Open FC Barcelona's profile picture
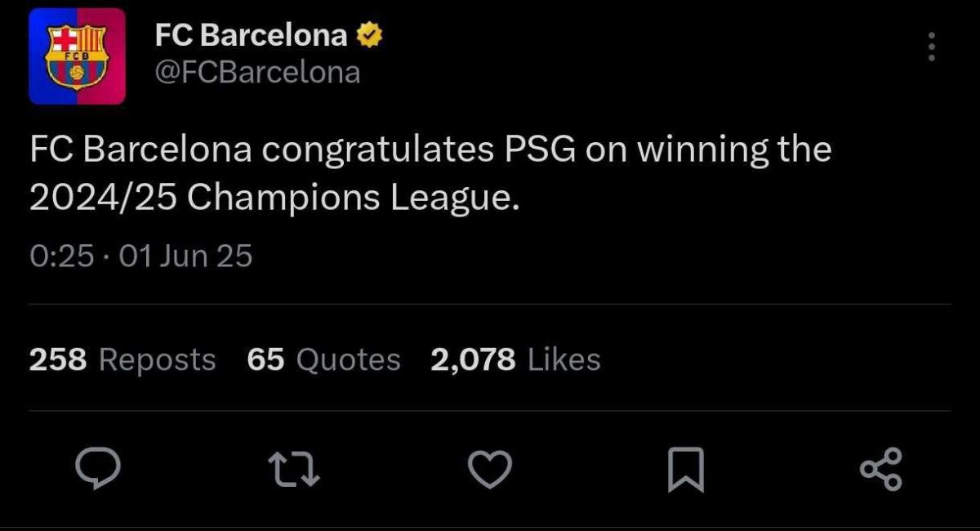980x531 pixels. click(x=77, y=56)
